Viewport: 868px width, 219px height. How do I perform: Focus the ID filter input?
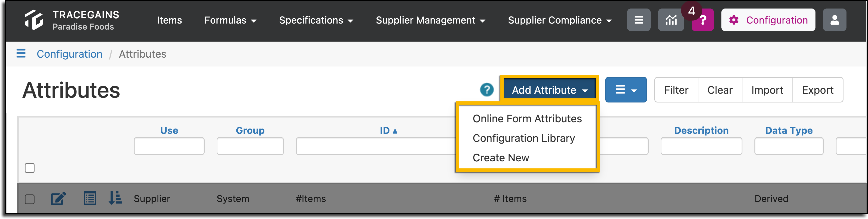[376, 146]
